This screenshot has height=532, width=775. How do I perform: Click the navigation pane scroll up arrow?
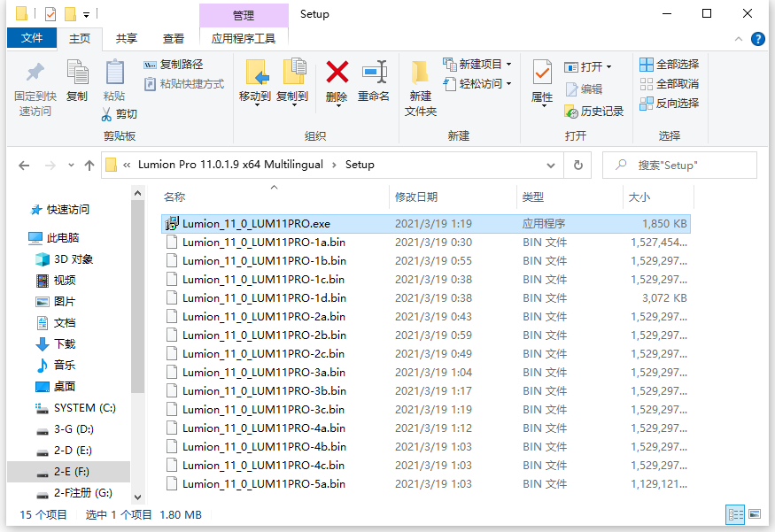coord(138,193)
